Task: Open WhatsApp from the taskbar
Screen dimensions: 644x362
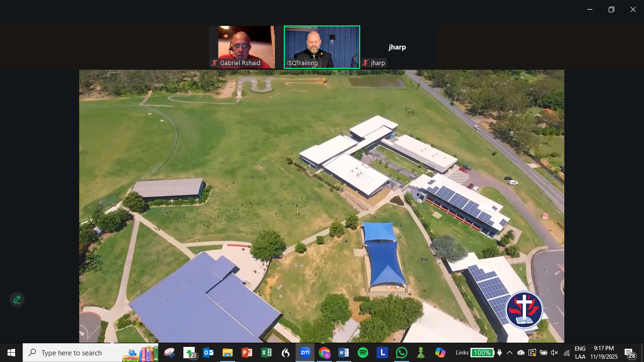Action: [x=402, y=353]
